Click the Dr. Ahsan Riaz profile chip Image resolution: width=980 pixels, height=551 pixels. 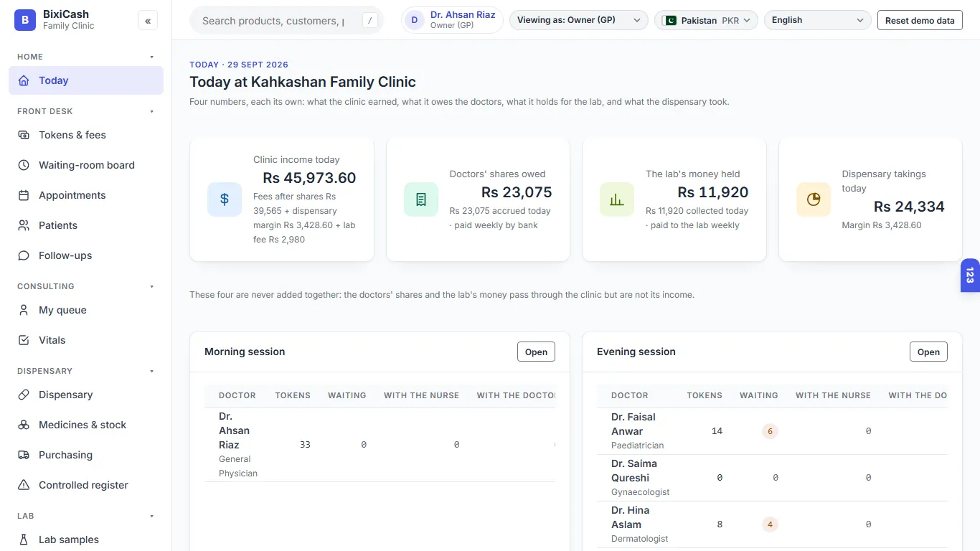(452, 20)
